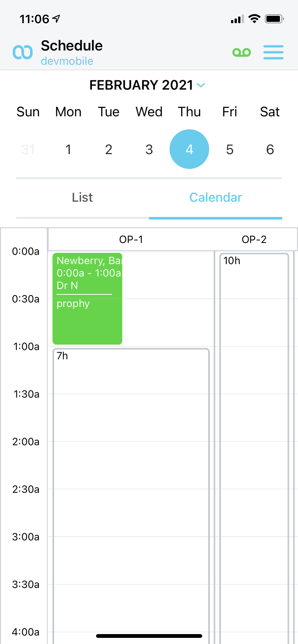Open Newberry prophy appointment block
The image size is (298, 644).
[87, 299]
